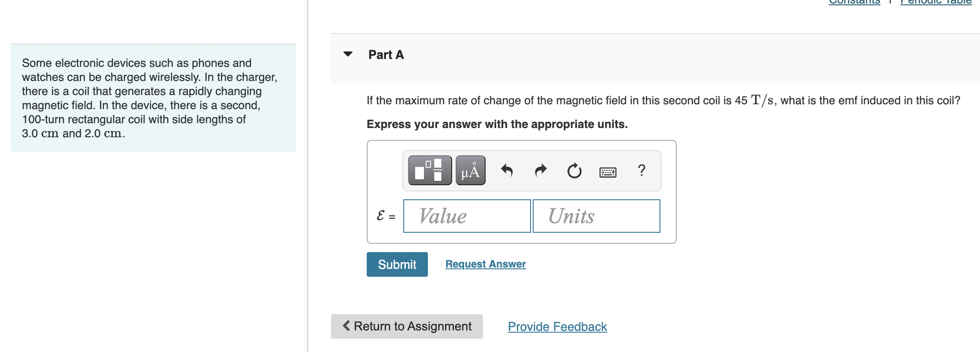Open the Constants link
Viewport: 980px width, 352px height.
pos(855,2)
